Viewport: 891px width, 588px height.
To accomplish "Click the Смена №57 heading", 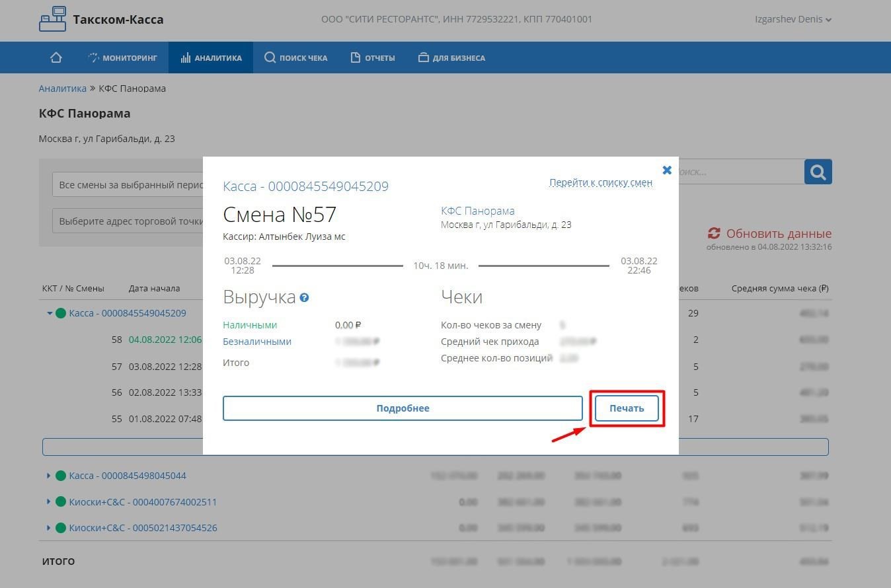I will pyautogui.click(x=280, y=215).
